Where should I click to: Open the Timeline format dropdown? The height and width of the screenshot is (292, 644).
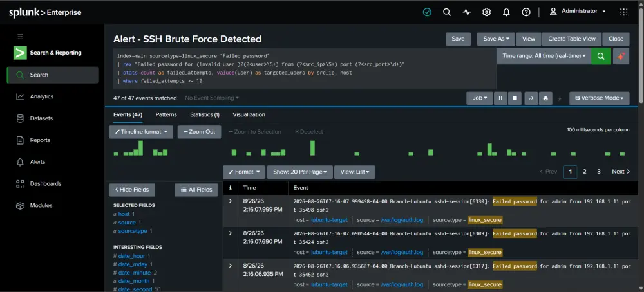(x=141, y=132)
